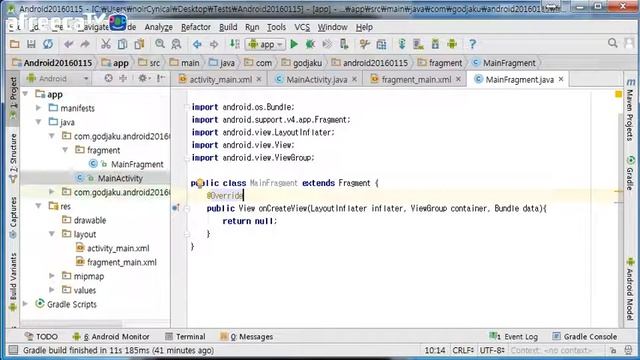Click Hide icon of Project panel
Screen dimensions: 640x360
tap(161, 78)
